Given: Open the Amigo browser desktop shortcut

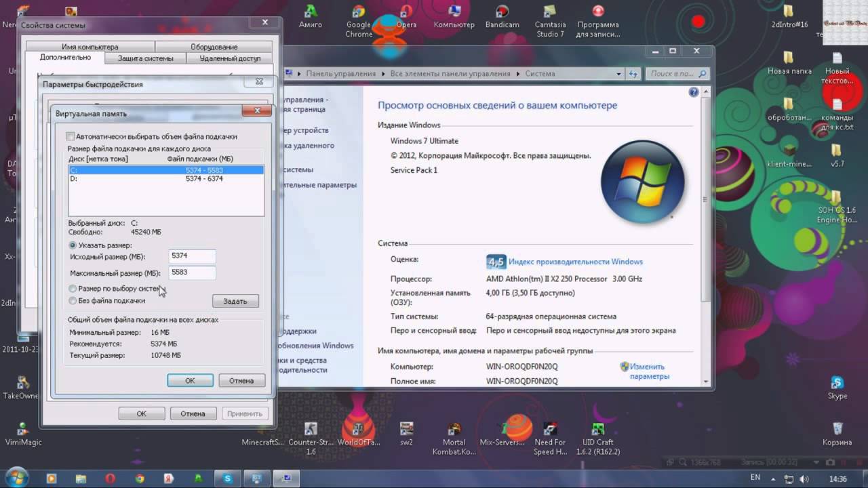Looking at the screenshot, I should coord(311,17).
